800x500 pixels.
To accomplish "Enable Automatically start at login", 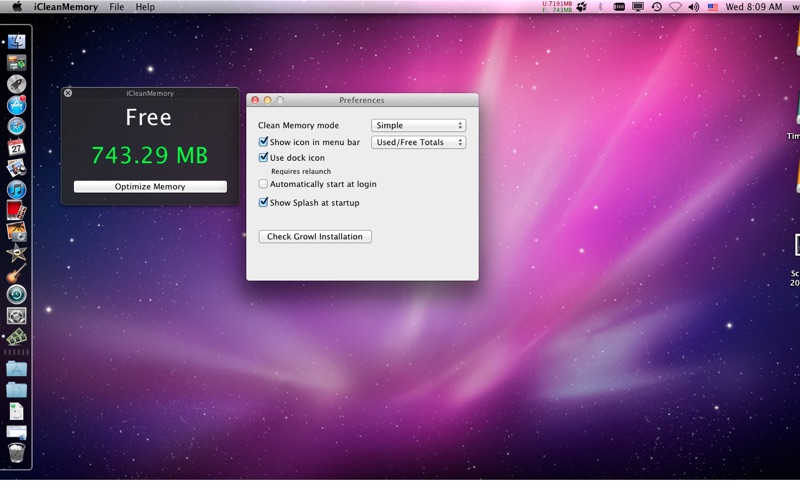I will pos(264,184).
